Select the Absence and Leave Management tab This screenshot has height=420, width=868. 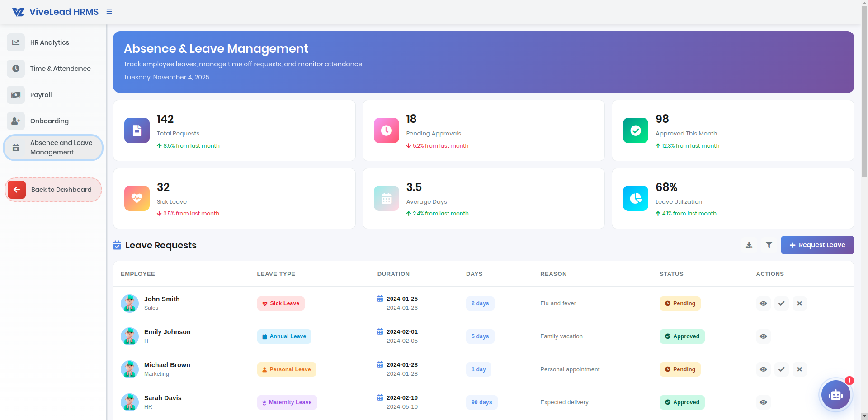[53, 147]
